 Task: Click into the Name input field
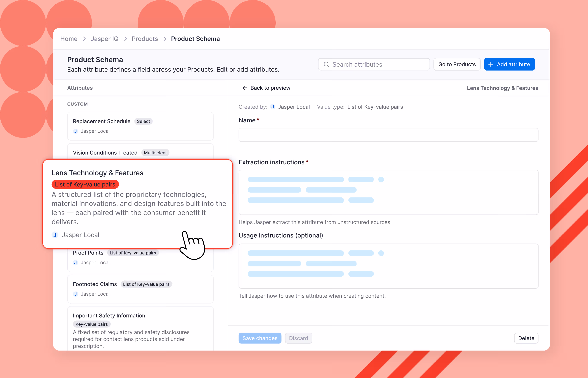pyautogui.click(x=388, y=135)
